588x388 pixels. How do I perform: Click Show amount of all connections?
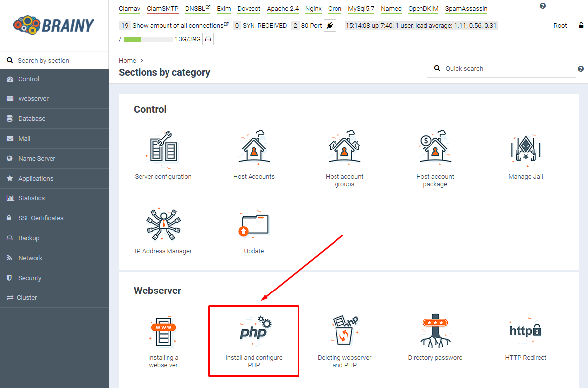click(179, 25)
